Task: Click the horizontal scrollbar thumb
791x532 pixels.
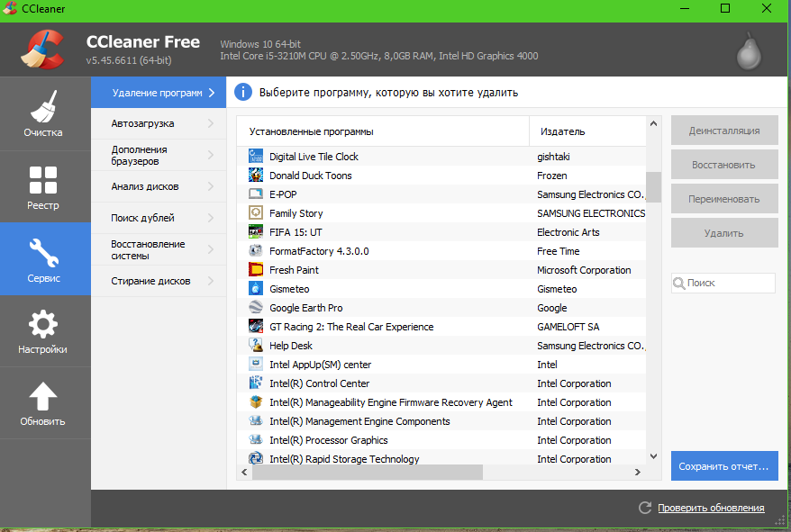Action: (368, 473)
